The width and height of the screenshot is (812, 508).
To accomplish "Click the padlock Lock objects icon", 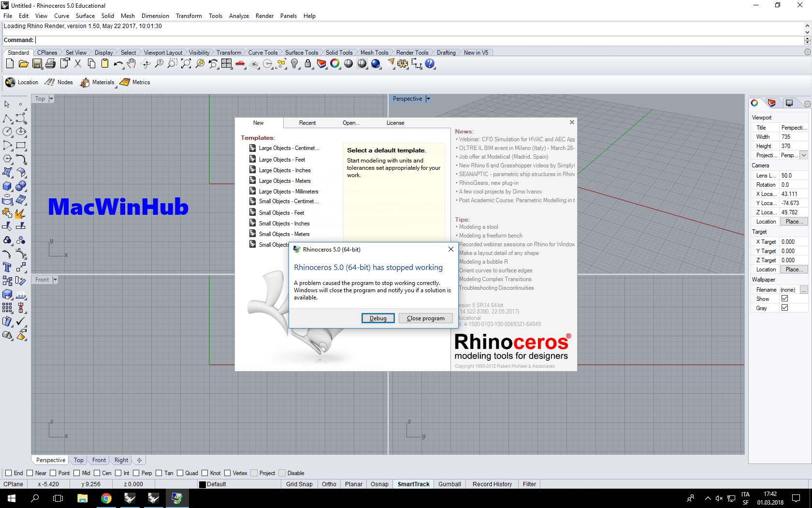I will coord(308,63).
